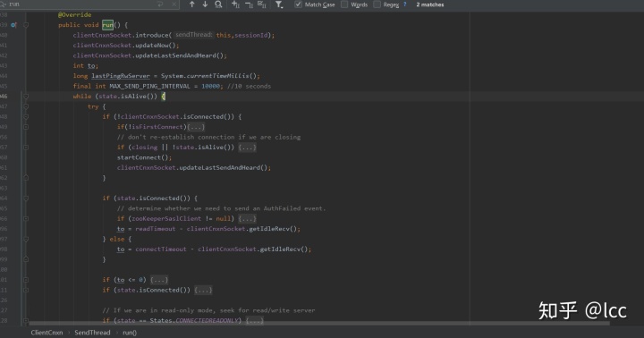Image resolution: width=644 pixels, height=338 pixels.
Task: Unselect occurrence icon in find bar
Action: click(x=249, y=4)
